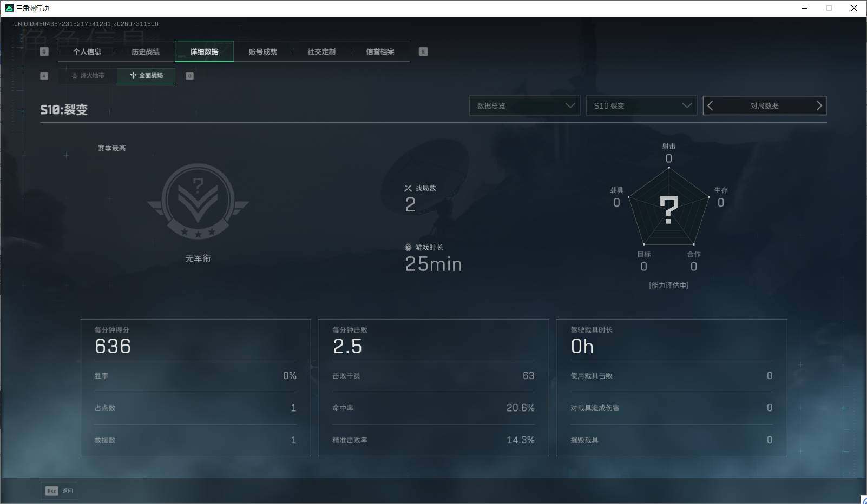Click the 摧毁载具 row
The height and width of the screenshot is (504, 867).
pos(672,440)
